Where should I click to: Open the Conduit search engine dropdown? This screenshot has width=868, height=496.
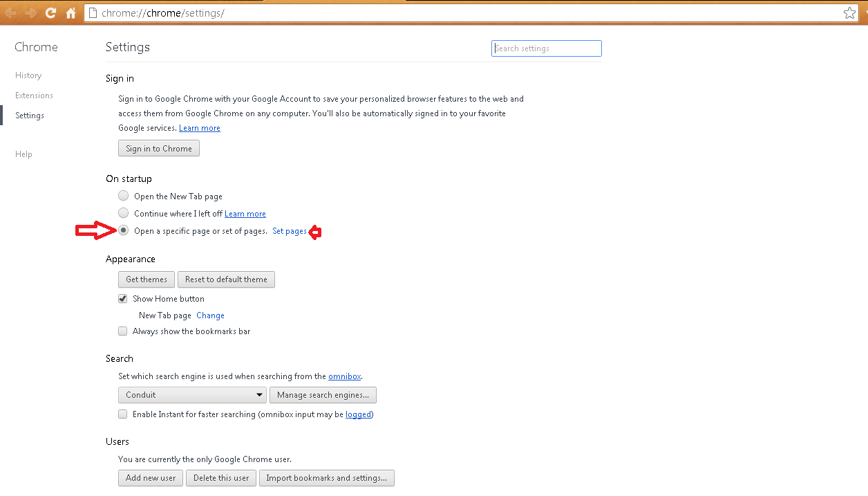(x=192, y=395)
